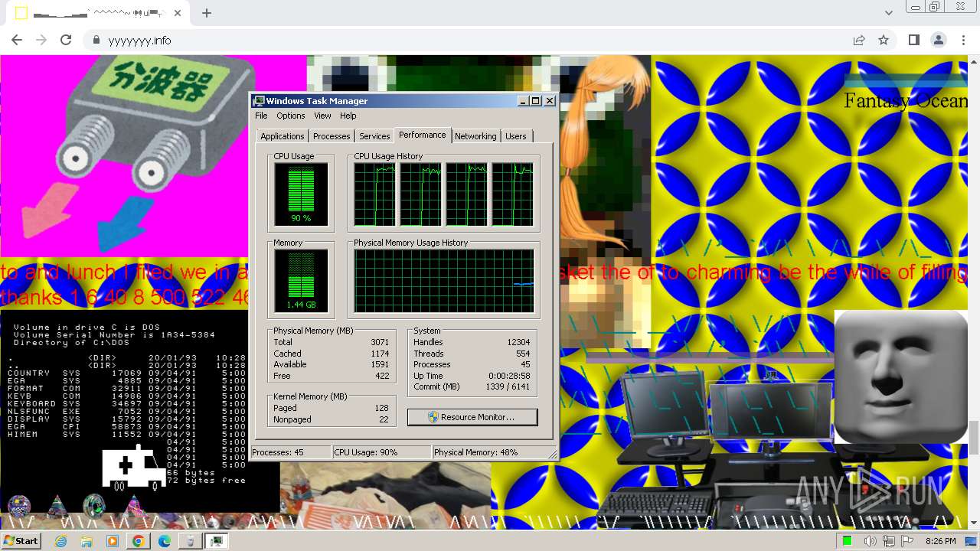
Task: Click the Resource Monitor button
Action: pyautogui.click(x=472, y=417)
